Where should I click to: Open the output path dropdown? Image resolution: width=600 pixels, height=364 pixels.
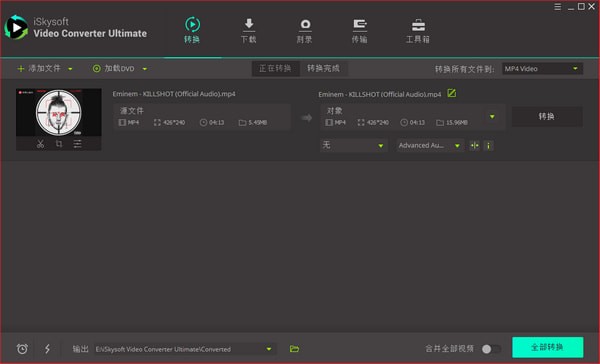coord(269,349)
